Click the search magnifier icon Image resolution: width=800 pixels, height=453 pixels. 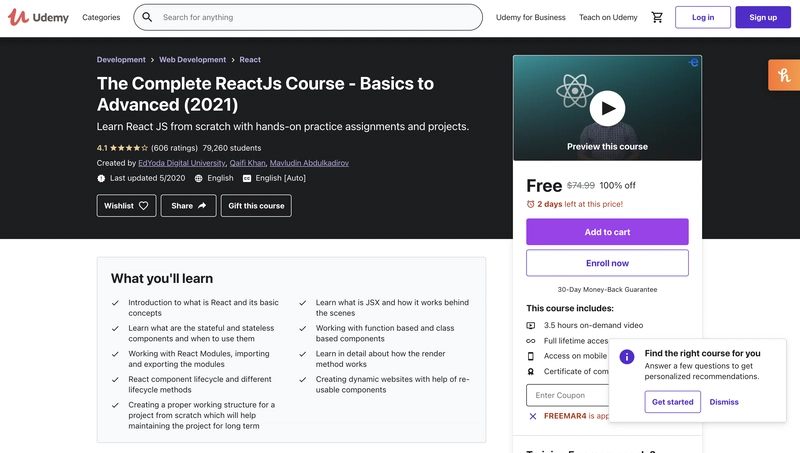(x=147, y=17)
